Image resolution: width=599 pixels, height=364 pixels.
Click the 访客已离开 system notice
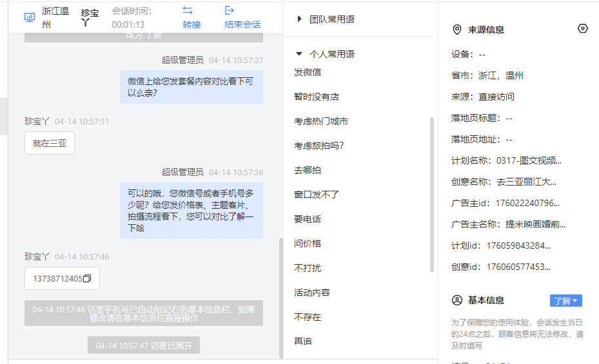pos(144,345)
